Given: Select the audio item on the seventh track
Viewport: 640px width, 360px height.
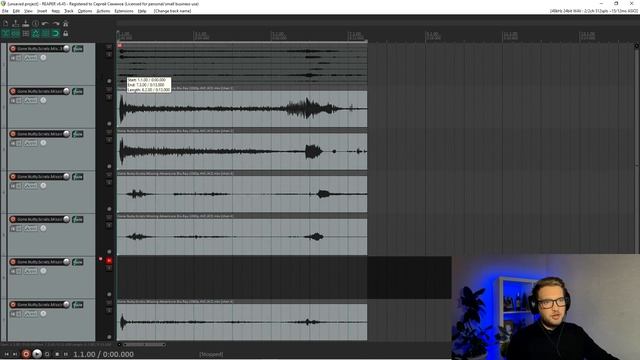Looking at the screenshot, I should coord(242,320).
